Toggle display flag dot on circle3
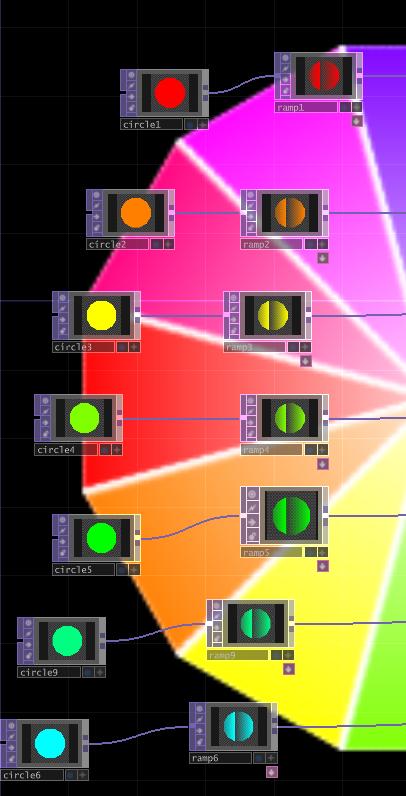 click(122, 347)
